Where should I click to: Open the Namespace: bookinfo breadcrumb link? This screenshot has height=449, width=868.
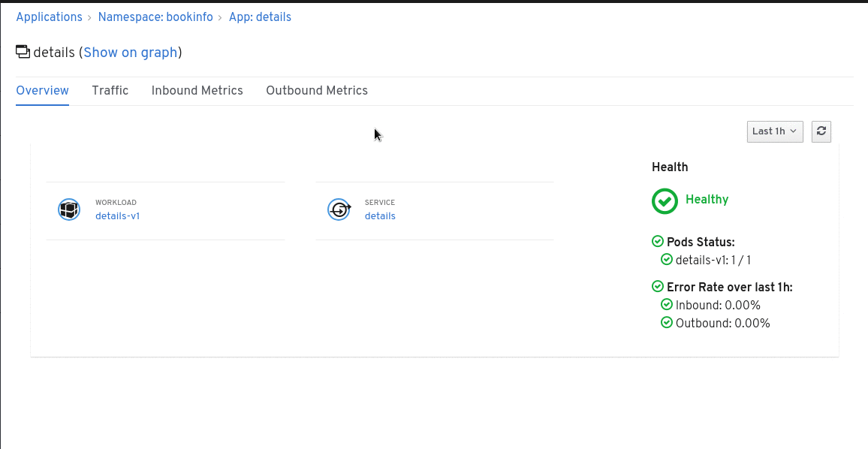pyautogui.click(x=155, y=17)
